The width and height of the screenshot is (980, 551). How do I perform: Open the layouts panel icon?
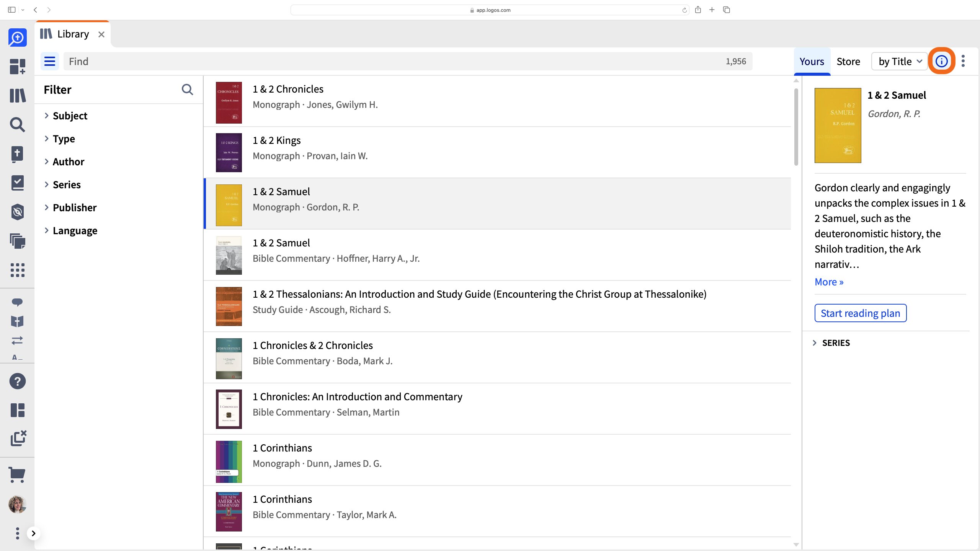18,410
